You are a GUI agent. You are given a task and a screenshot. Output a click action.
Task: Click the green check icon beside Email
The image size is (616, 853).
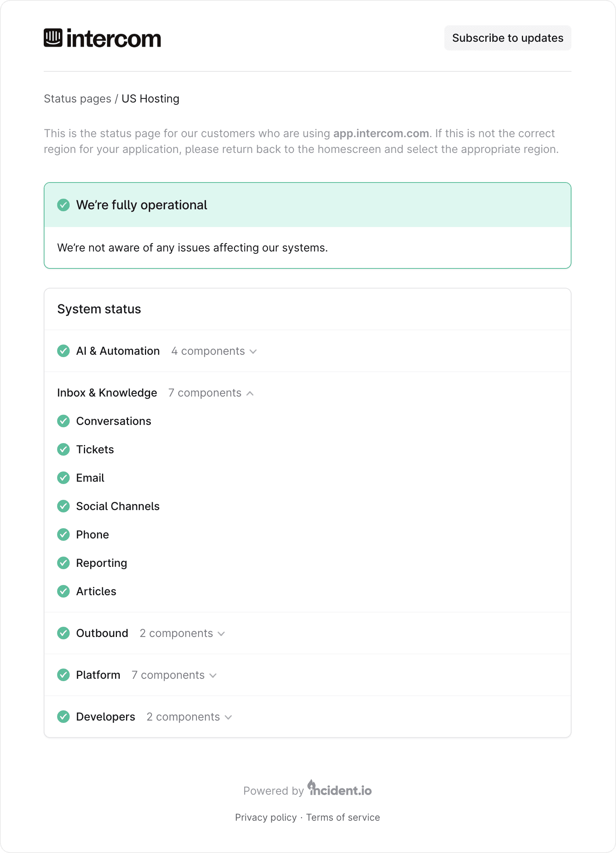pyautogui.click(x=63, y=478)
